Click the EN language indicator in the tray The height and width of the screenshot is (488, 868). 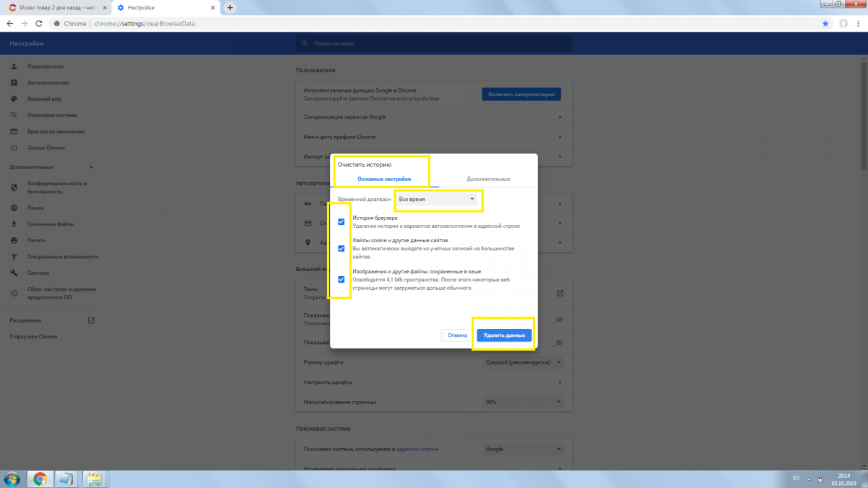click(796, 478)
